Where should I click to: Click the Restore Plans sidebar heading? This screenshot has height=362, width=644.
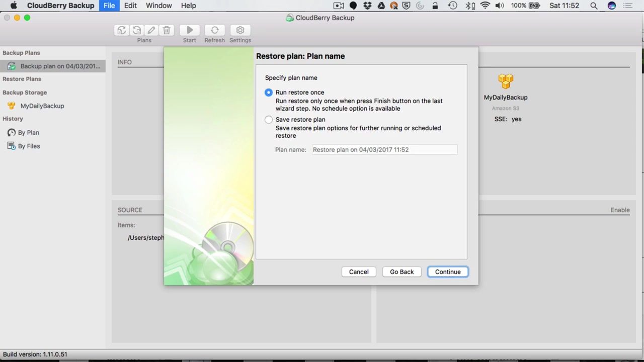(x=22, y=79)
